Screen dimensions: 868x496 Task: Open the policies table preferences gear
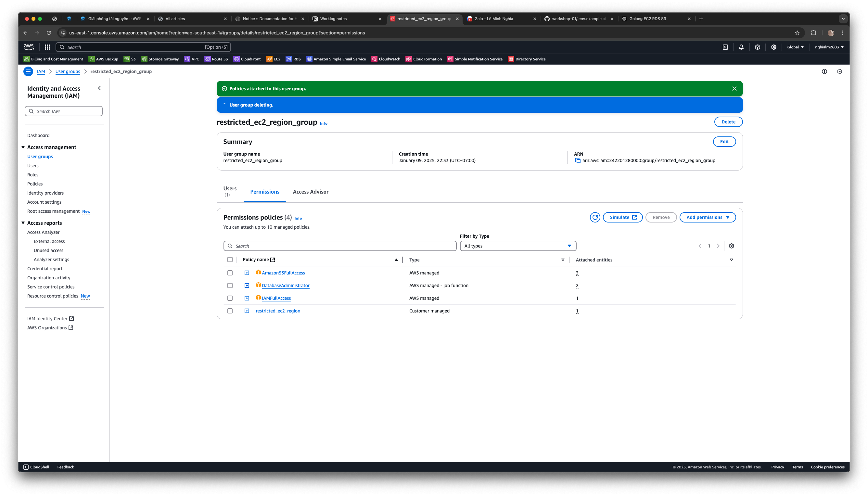pos(731,246)
